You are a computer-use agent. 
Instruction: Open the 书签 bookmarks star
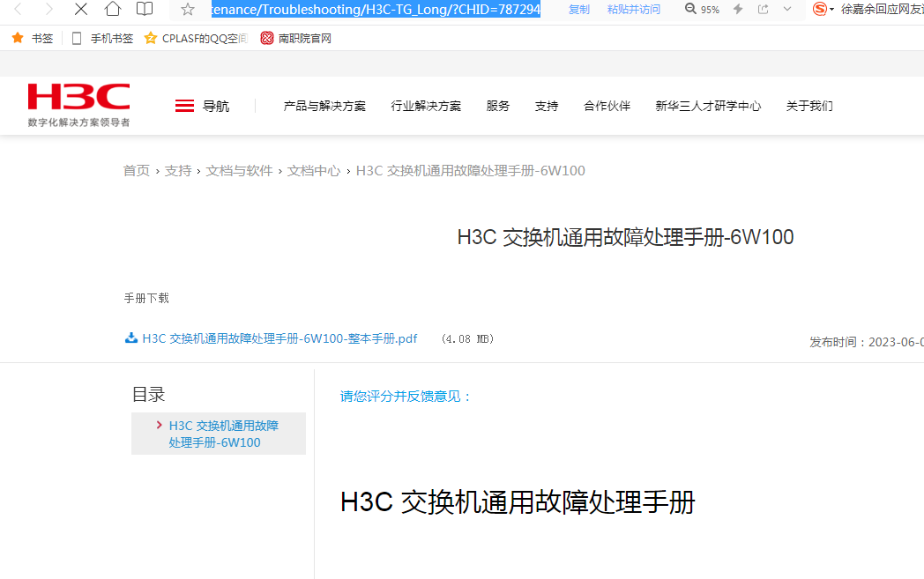pyautogui.click(x=33, y=38)
